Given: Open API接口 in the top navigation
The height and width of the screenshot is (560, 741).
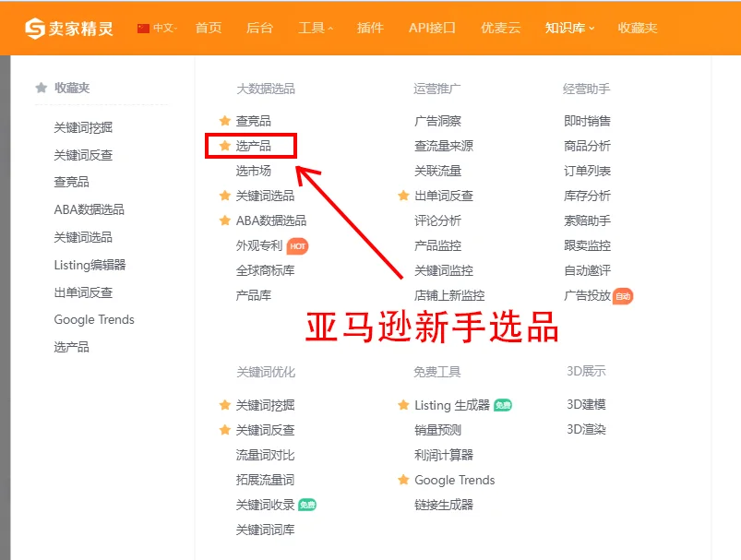Looking at the screenshot, I should click(x=432, y=29).
